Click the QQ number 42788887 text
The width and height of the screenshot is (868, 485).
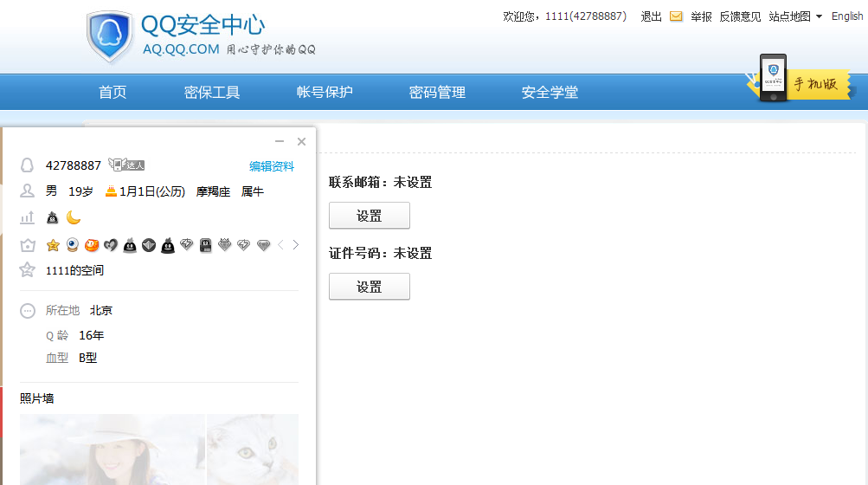pos(73,165)
